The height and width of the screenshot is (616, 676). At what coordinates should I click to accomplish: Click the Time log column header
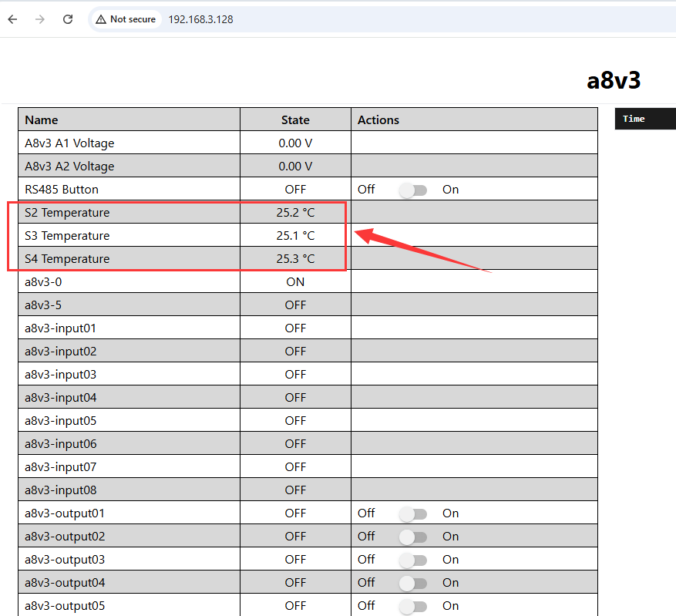tap(634, 119)
